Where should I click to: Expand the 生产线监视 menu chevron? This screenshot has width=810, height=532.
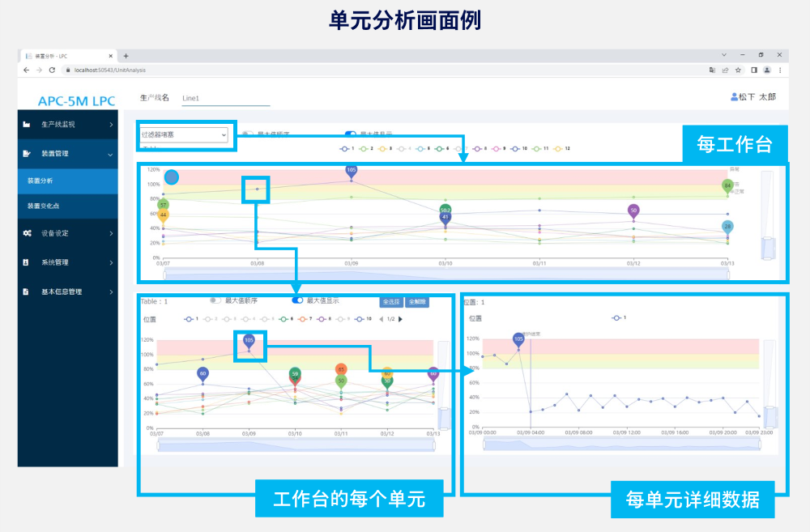[111, 125]
